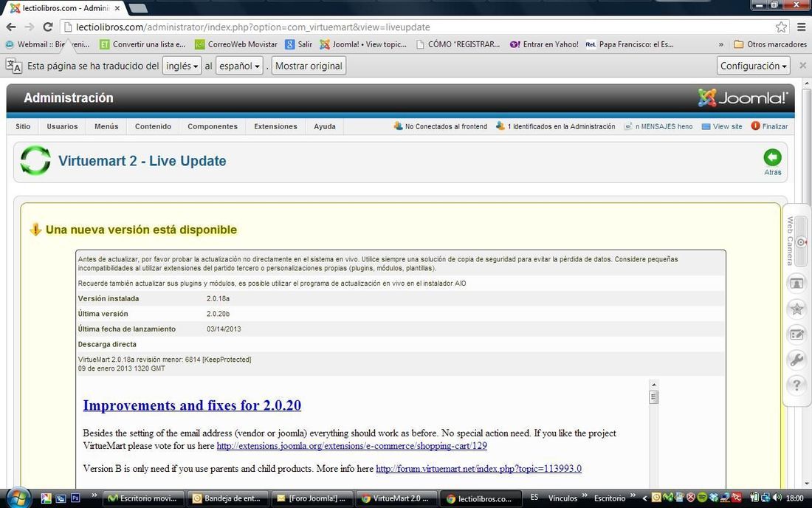Switch to [Foro Joomla!] taskbar window
This screenshot has height=508, width=812.
point(312,498)
